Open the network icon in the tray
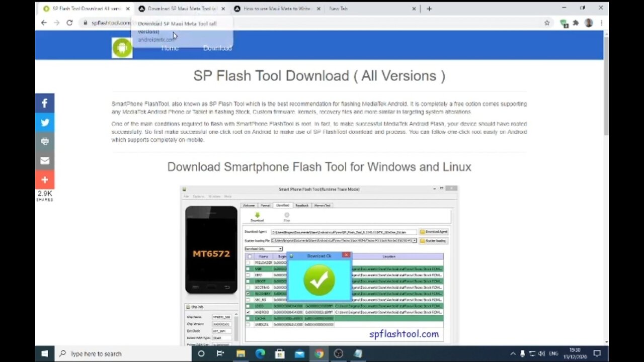 click(x=532, y=353)
